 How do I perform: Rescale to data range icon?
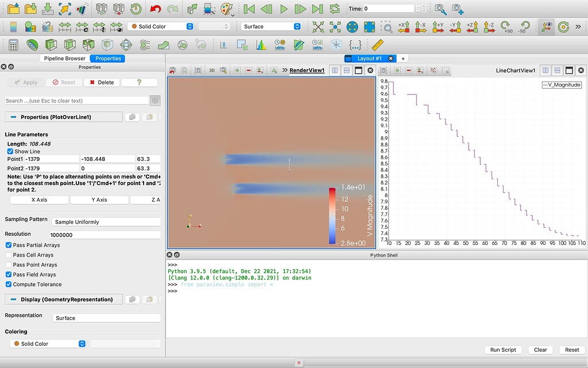(x=64, y=26)
